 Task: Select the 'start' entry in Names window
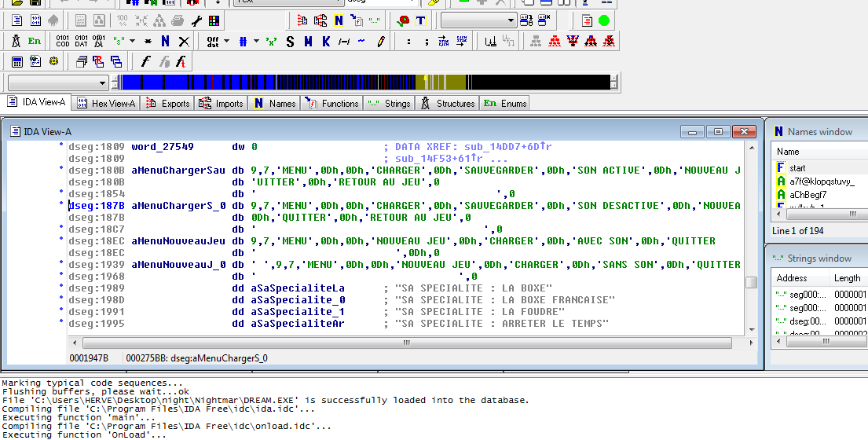click(797, 168)
